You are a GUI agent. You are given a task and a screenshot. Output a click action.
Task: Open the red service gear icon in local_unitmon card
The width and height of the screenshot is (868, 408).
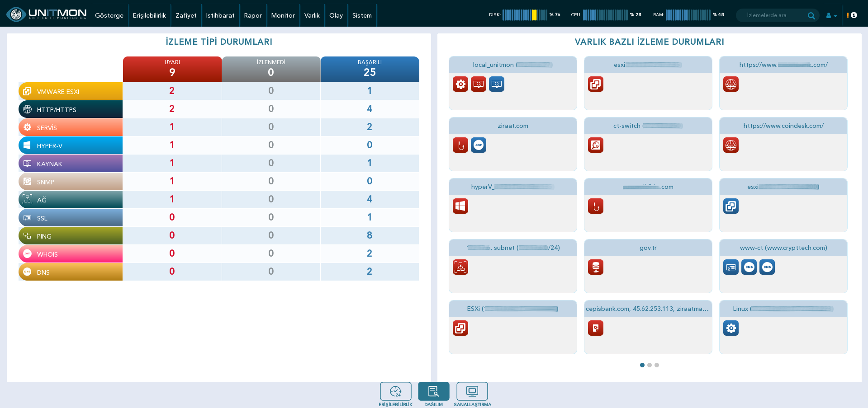click(460, 84)
